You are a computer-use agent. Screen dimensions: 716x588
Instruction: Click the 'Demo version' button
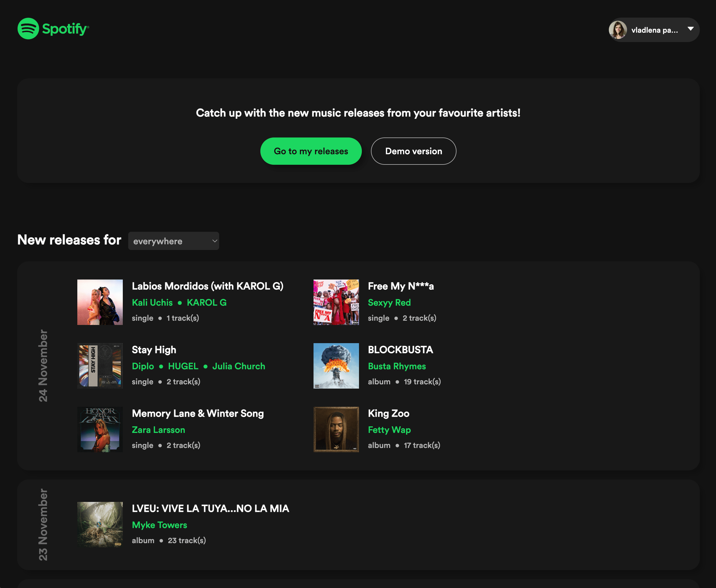tap(413, 151)
